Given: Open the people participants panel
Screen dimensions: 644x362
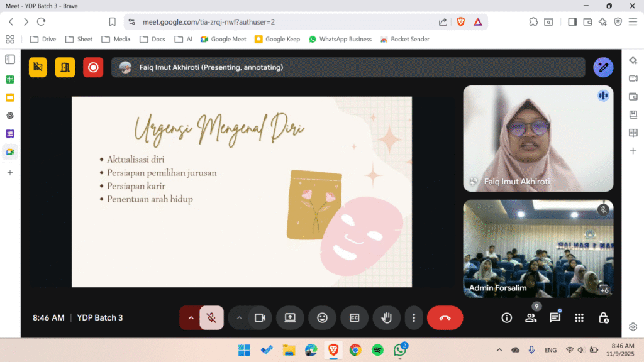Looking at the screenshot, I should pos(531,318).
